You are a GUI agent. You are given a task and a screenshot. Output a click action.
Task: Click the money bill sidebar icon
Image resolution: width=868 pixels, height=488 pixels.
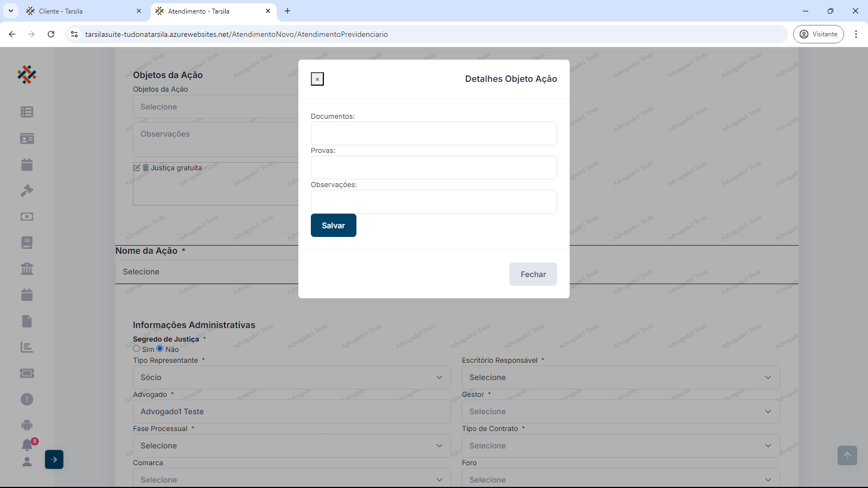point(27,216)
